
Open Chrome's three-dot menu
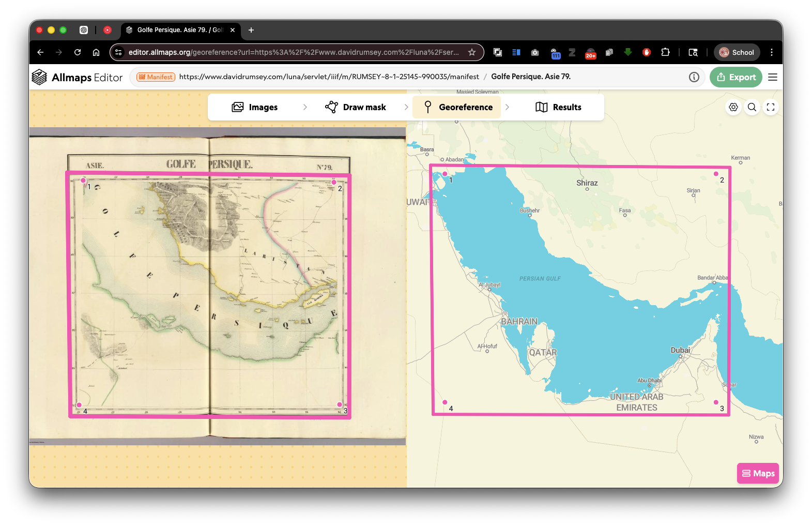pyautogui.click(x=772, y=52)
